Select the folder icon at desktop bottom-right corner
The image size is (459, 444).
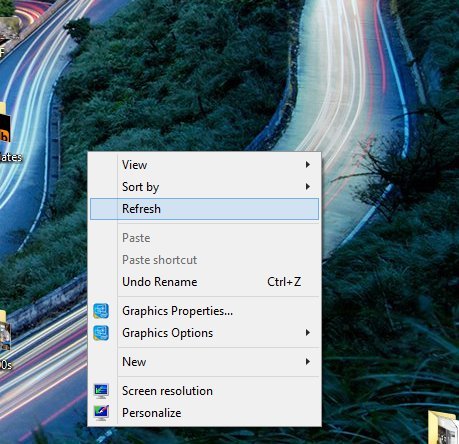(x=443, y=427)
